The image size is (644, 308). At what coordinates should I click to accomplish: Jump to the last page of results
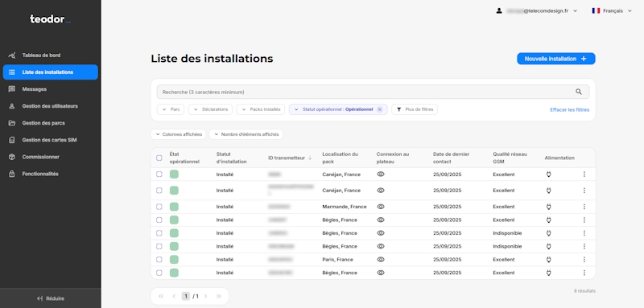[x=219, y=296]
